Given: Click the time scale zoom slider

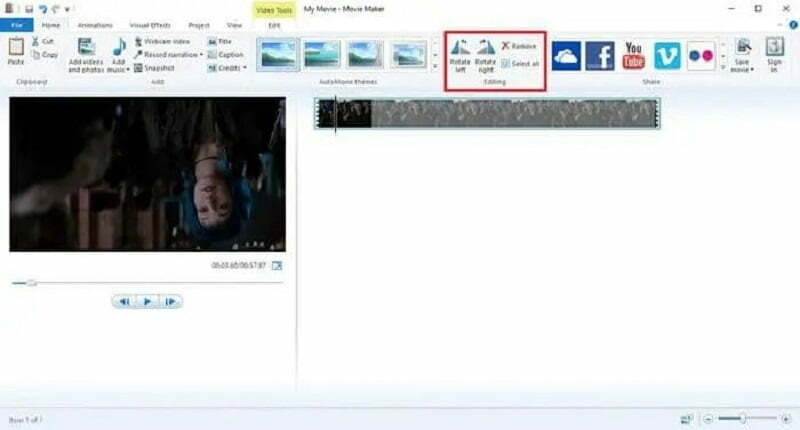Looking at the screenshot, I should pyautogui.click(x=743, y=419).
